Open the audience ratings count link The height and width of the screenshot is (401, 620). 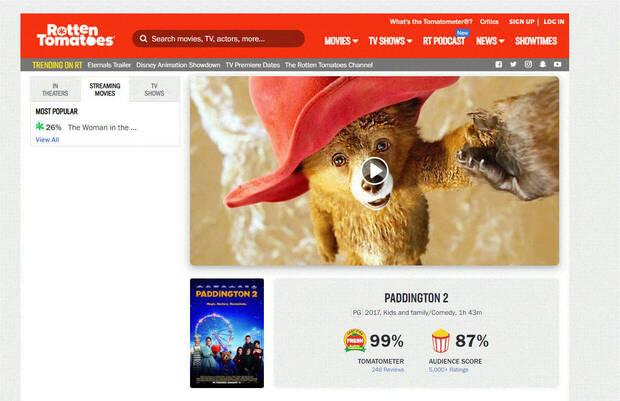click(448, 370)
